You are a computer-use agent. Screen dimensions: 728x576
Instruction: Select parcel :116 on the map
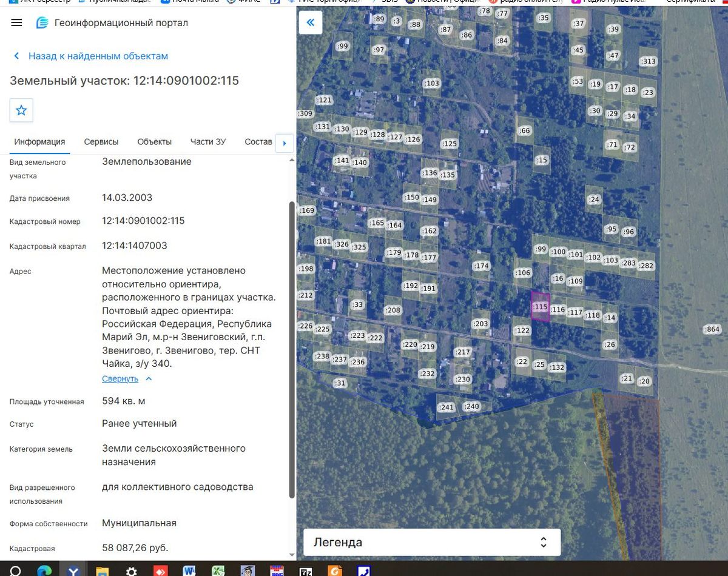click(x=558, y=310)
